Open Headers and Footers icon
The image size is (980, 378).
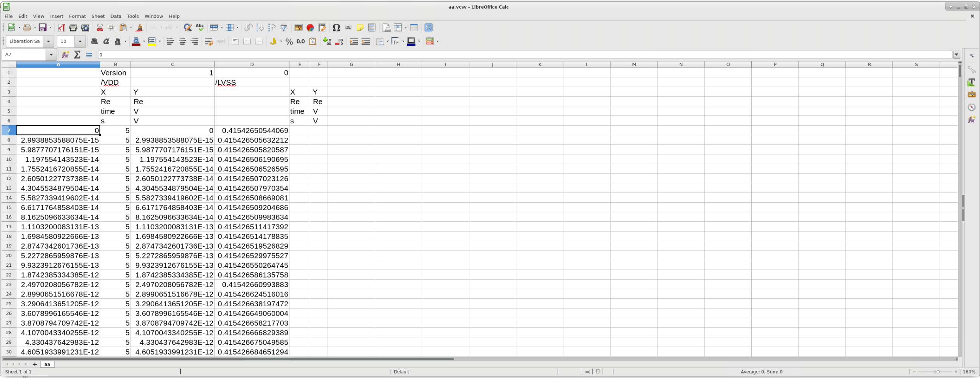coord(372,28)
